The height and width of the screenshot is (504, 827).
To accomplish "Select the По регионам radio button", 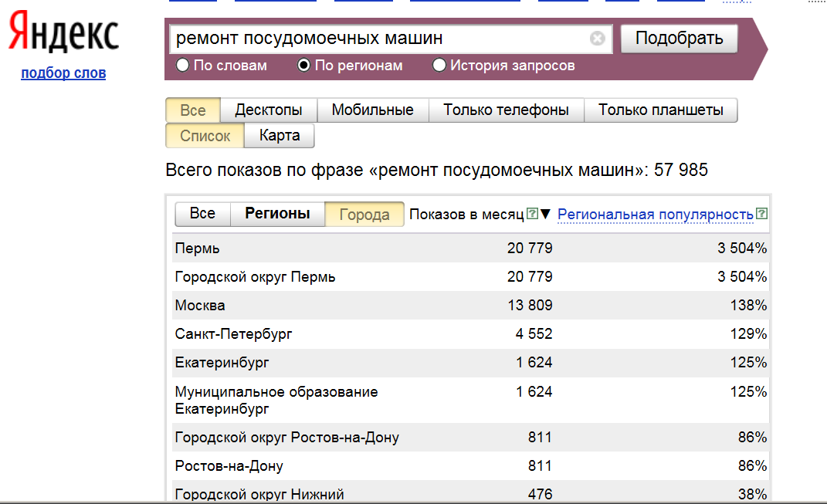I will point(304,66).
